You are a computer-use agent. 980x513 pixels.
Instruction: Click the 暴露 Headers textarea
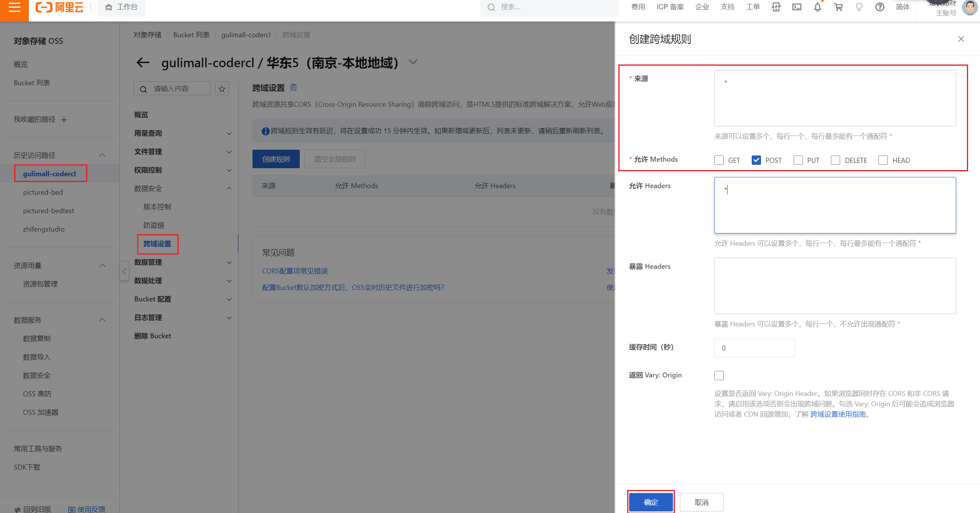(x=835, y=286)
